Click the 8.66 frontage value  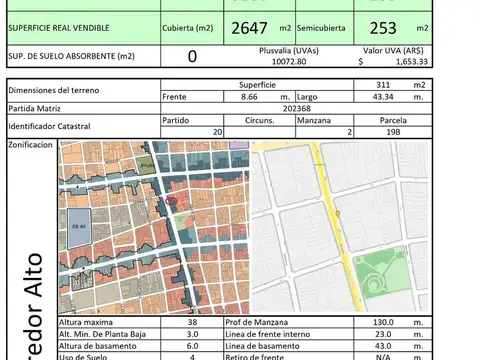coord(249,97)
